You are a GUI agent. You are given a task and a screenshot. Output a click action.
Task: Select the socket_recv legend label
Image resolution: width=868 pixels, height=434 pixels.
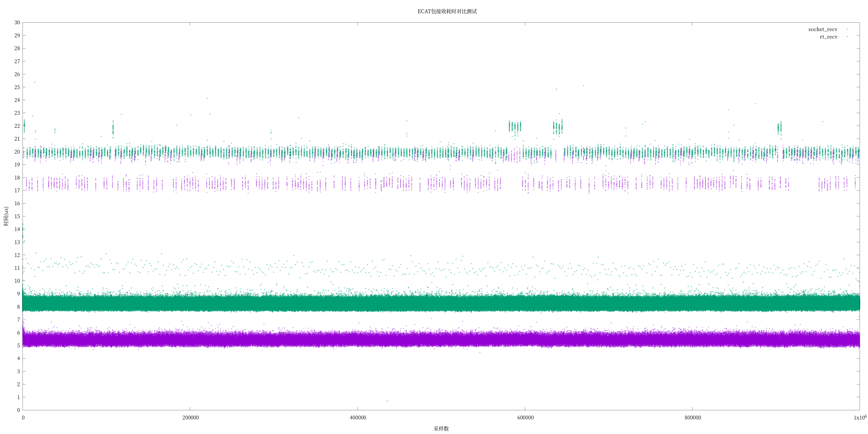click(x=823, y=30)
